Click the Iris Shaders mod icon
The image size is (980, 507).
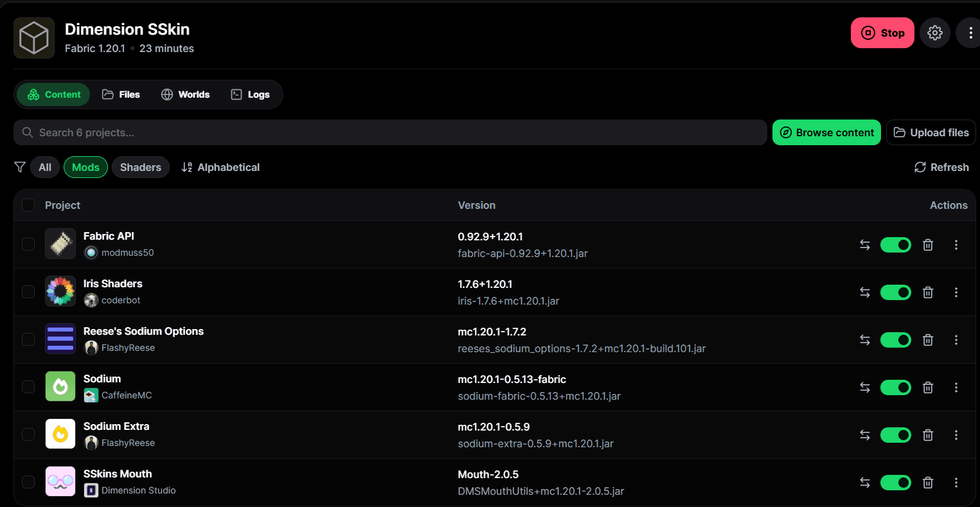point(60,292)
